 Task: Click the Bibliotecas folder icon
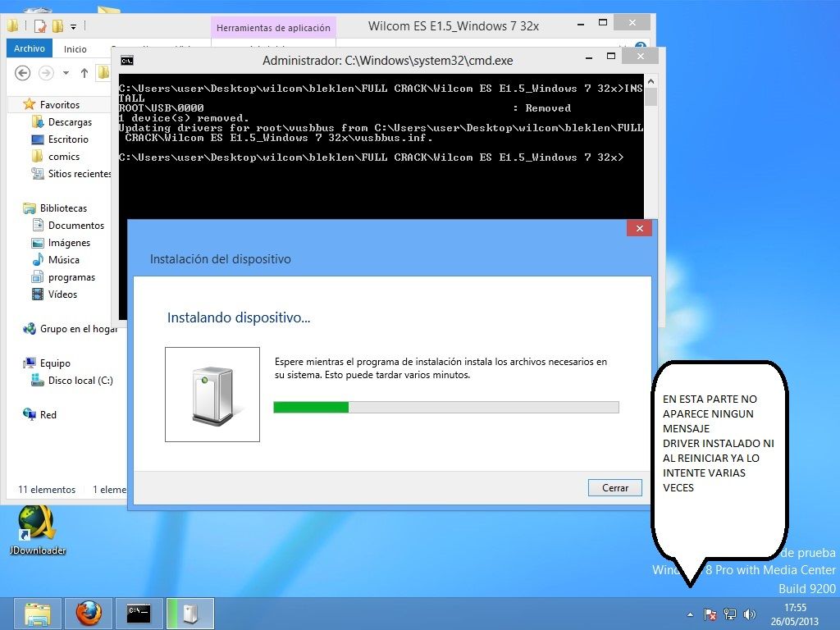[29, 208]
